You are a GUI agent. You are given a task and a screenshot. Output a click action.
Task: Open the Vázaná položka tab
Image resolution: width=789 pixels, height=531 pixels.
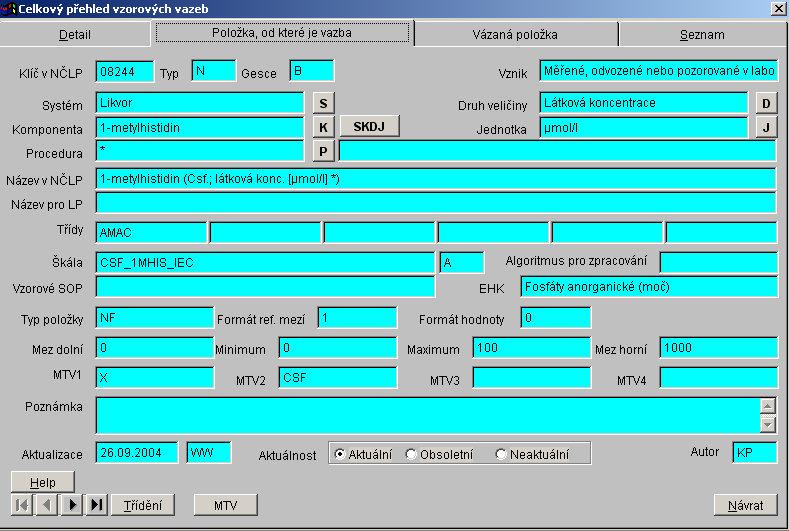515,34
